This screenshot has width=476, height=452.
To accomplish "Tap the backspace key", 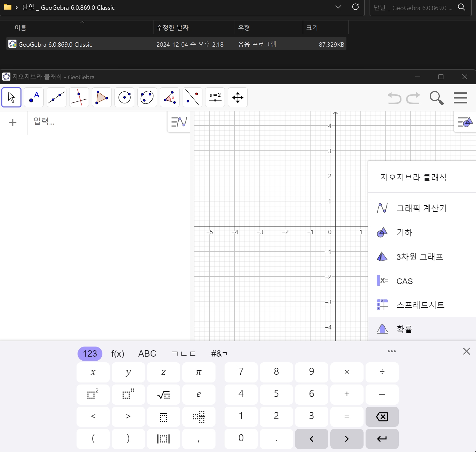I will pos(382,416).
